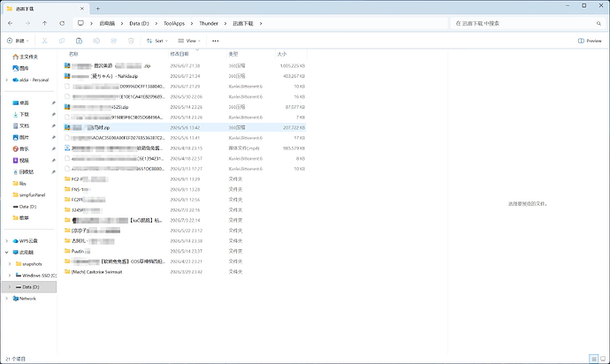Open a new tab with plus button
The width and height of the screenshot is (610, 364).
point(97,9)
